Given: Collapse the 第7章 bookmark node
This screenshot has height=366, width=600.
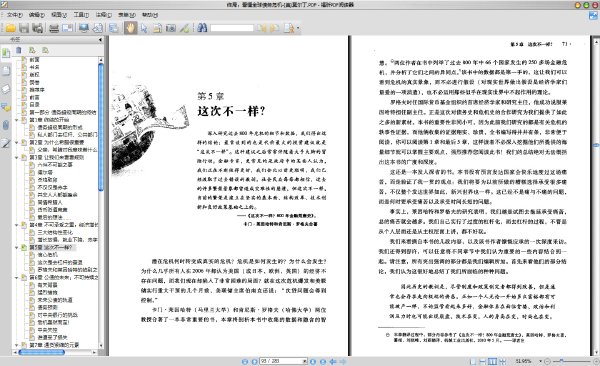Looking at the screenshot, I should pyautogui.click(x=16, y=345).
